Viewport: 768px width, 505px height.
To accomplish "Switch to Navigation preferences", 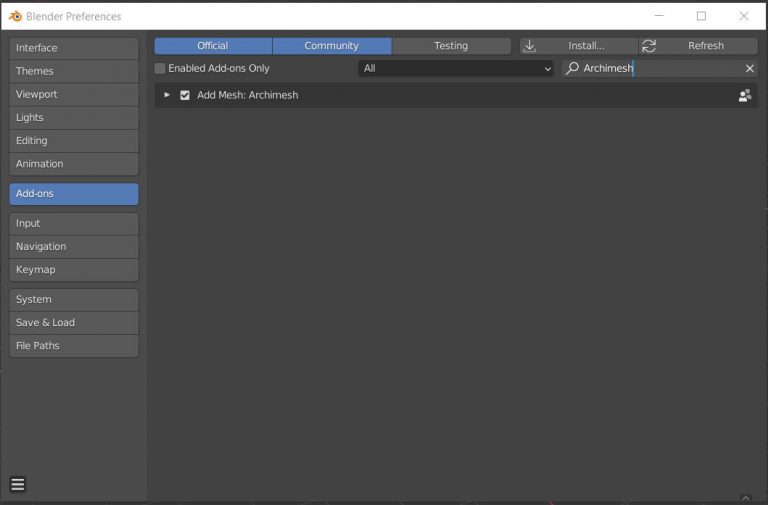I will coord(74,246).
